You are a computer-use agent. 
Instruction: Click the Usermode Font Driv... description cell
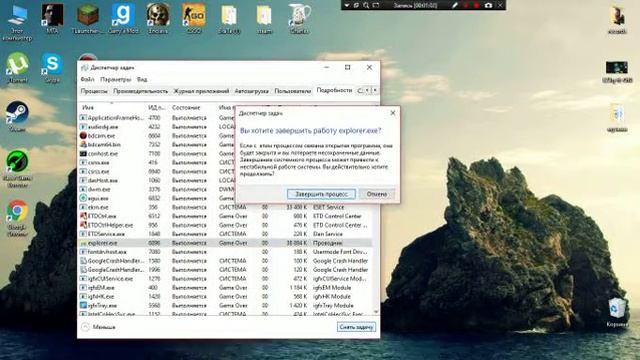tap(340, 252)
